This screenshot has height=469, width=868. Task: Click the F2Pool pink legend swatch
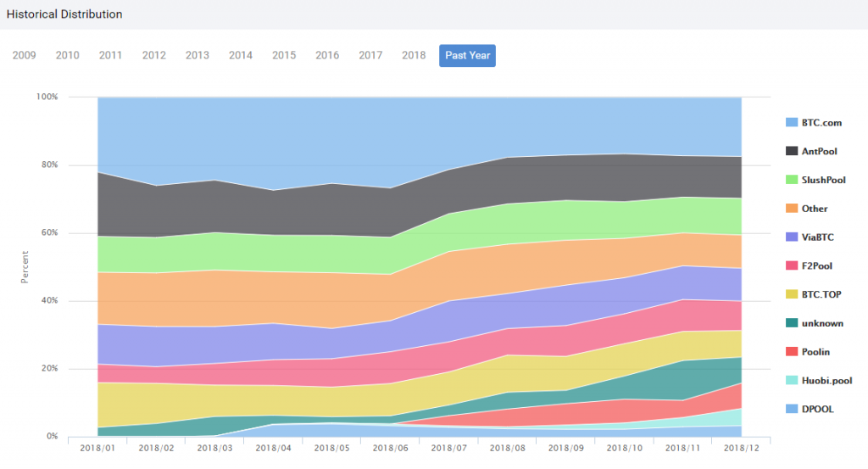click(x=792, y=265)
